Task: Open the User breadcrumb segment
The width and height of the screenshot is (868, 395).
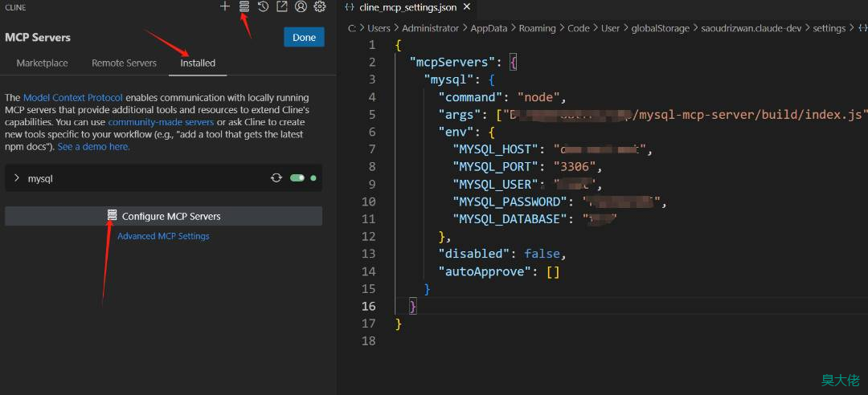Action: coord(611,28)
